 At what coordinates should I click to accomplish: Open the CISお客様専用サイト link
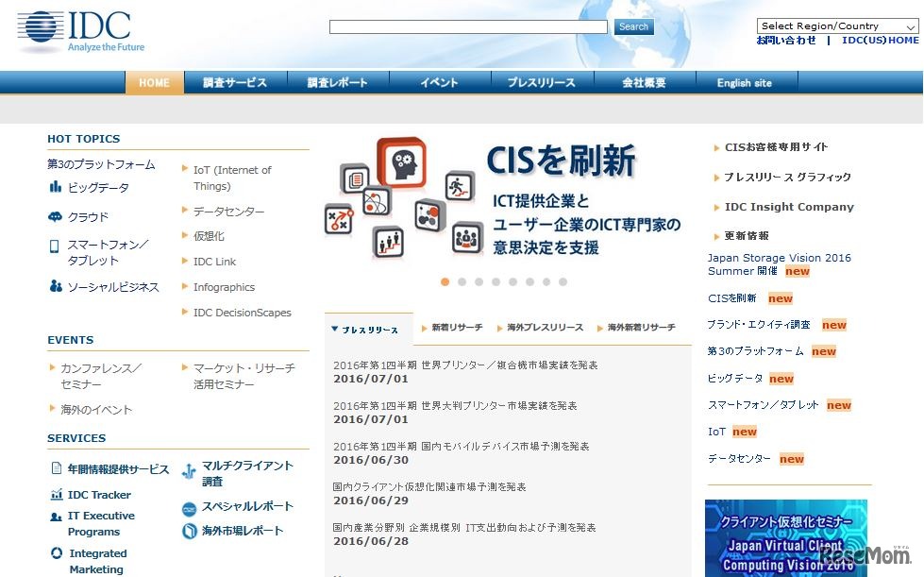click(776, 146)
